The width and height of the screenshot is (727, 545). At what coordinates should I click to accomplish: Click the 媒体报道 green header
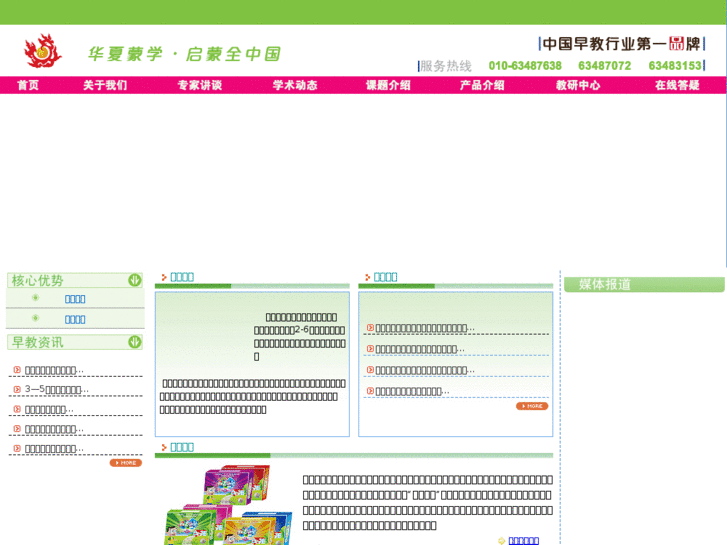[x=644, y=284]
